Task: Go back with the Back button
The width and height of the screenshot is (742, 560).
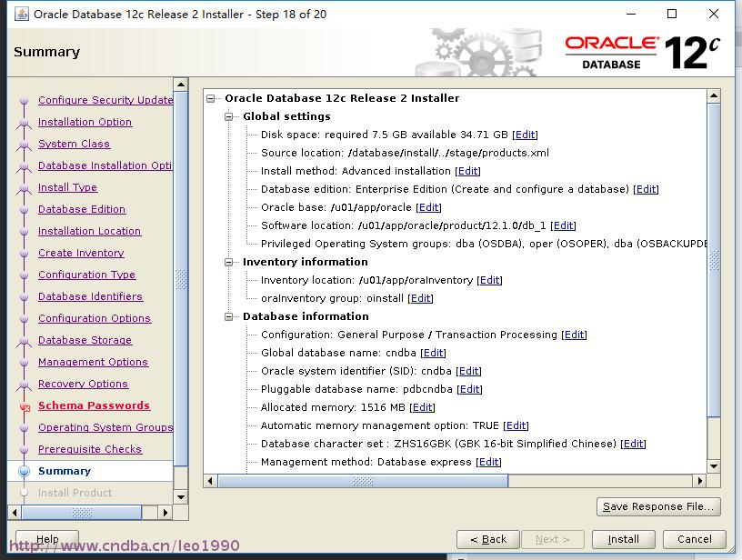Action: coord(488,539)
